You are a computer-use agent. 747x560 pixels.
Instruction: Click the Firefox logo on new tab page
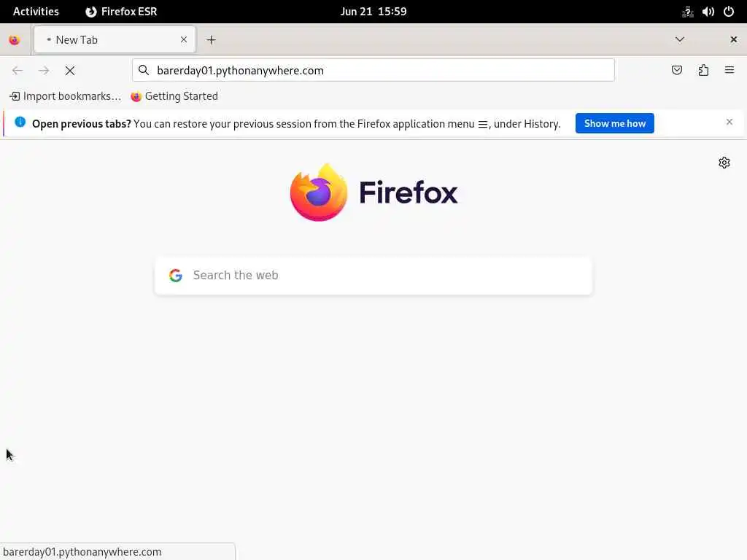point(319,192)
